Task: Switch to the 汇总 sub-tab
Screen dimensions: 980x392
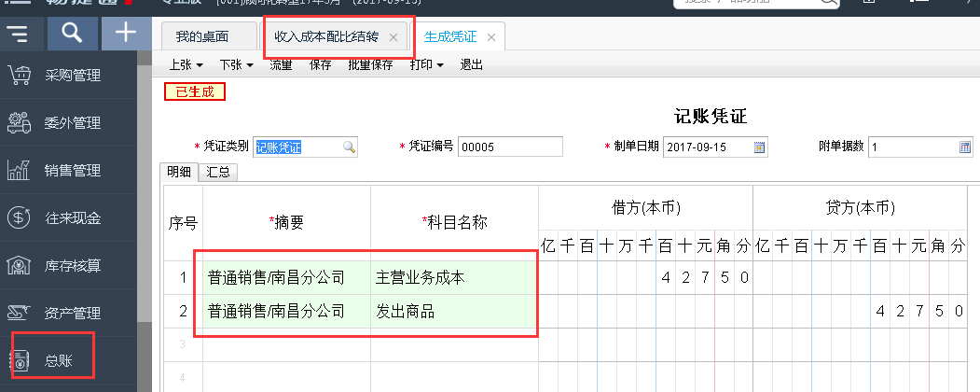Action: pos(217,173)
